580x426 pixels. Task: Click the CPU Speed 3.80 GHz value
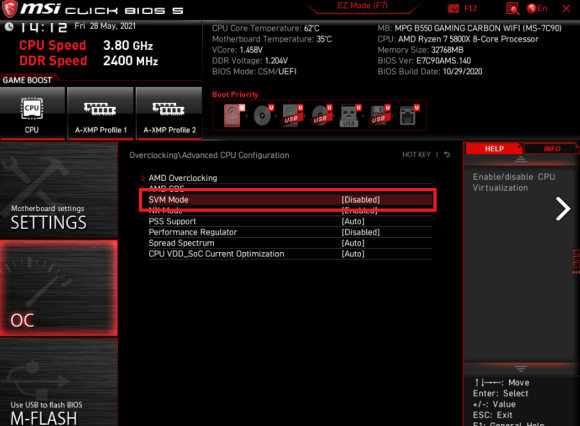[x=128, y=45]
